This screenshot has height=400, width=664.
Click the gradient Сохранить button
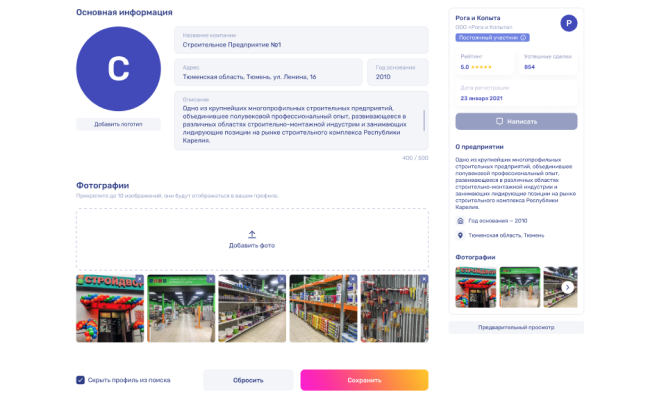[x=364, y=380]
